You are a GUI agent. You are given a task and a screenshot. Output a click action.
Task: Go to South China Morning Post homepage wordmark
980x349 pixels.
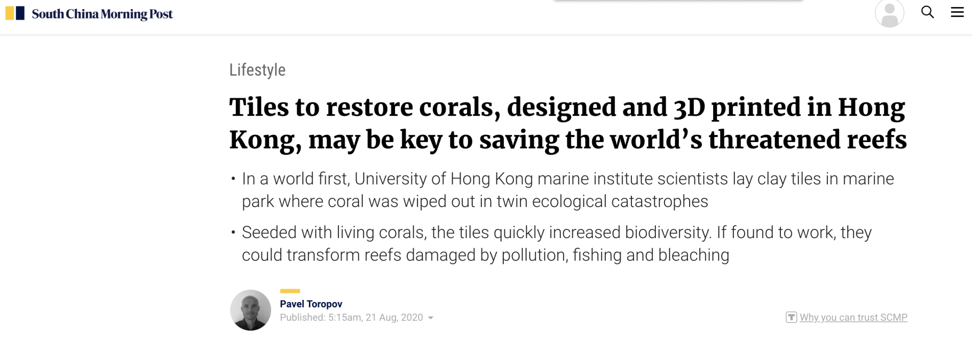(x=102, y=14)
